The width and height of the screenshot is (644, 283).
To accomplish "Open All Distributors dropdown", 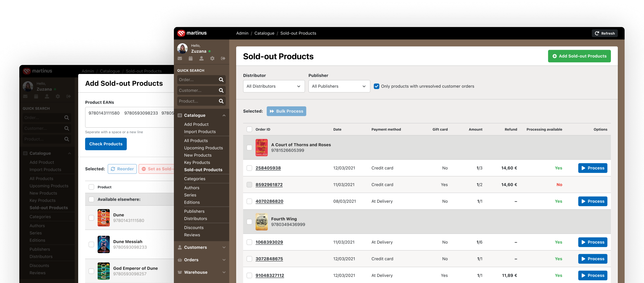I will [x=274, y=86].
